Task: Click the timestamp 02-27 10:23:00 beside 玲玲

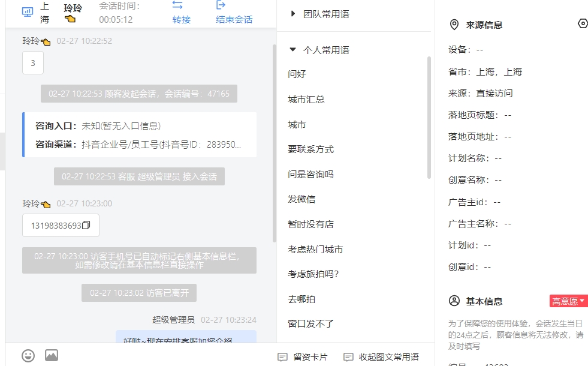Action: (x=85, y=203)
